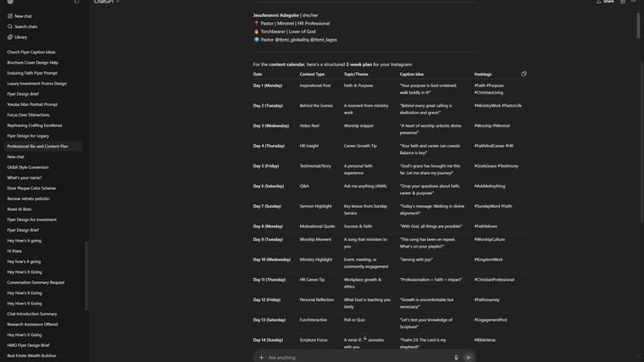Open Professional Bio and Content Plan chat

coord(37,147)
